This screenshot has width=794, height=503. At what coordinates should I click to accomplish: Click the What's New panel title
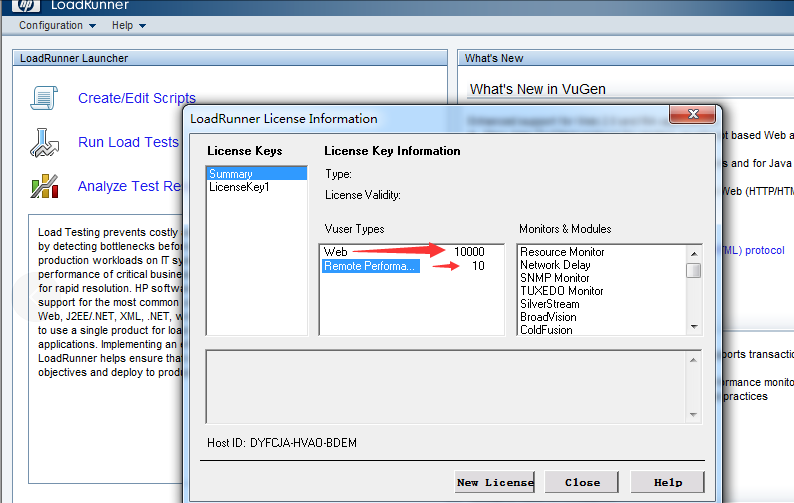pyautogui.click(x=494, y=58)
